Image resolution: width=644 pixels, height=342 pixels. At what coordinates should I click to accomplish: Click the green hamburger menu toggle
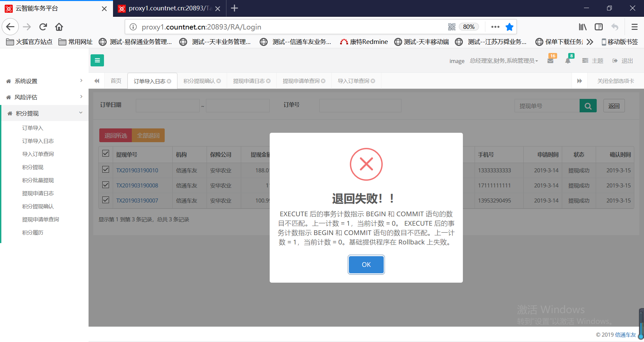click(97, 60)
